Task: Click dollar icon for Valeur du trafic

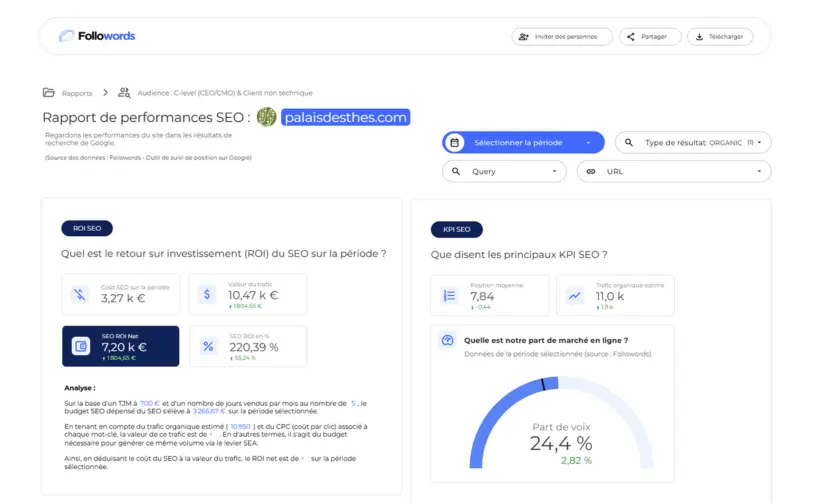Action: pyautogui.click(x=207, y=294)
